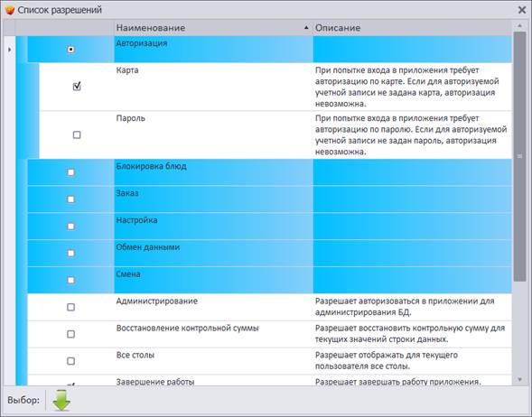The height and width of the screenshot is (417, 532).
Task: Check the Настройка group checkbox
Action: [70, 227]
